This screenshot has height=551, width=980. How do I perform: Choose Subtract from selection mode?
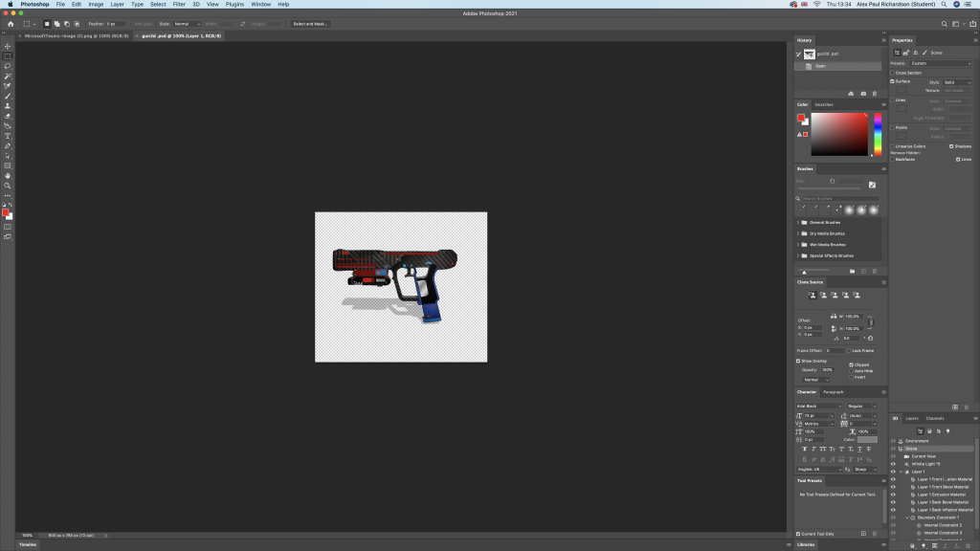click(x=67, y=24)
